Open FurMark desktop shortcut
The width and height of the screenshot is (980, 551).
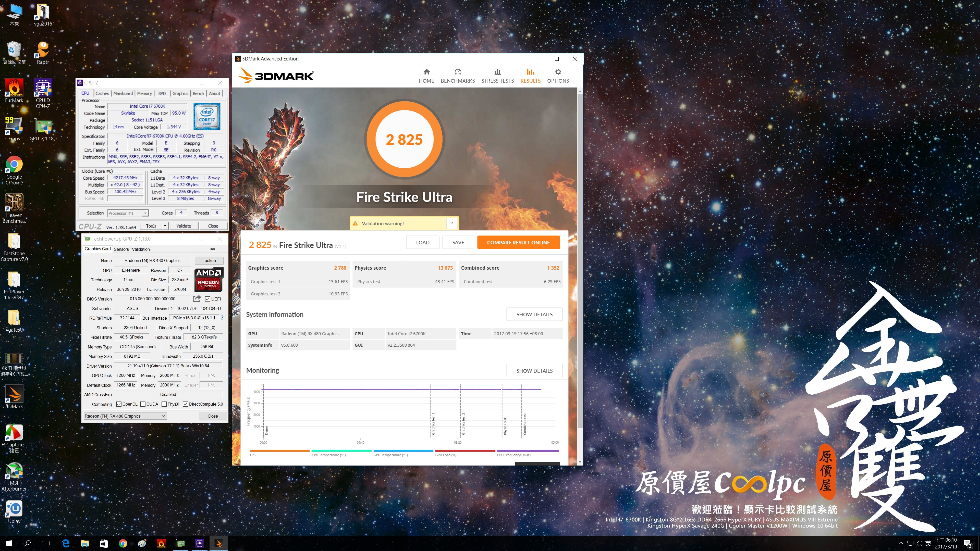pyautogui.click(x=14, y=91)
